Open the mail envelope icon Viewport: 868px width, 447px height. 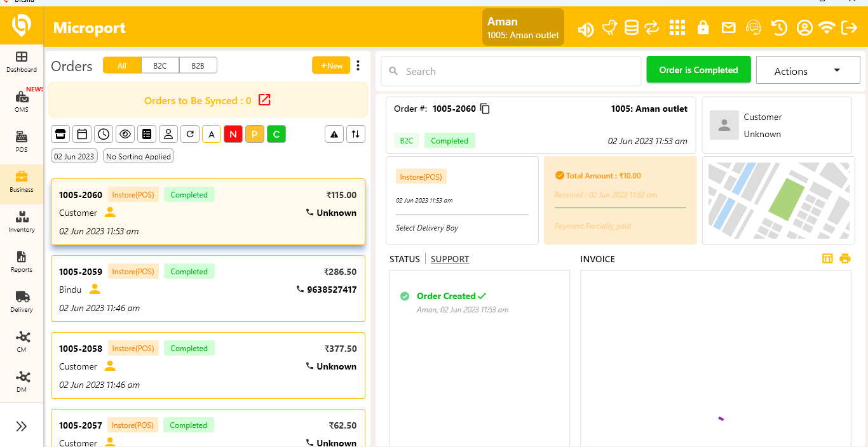point(728,27)
